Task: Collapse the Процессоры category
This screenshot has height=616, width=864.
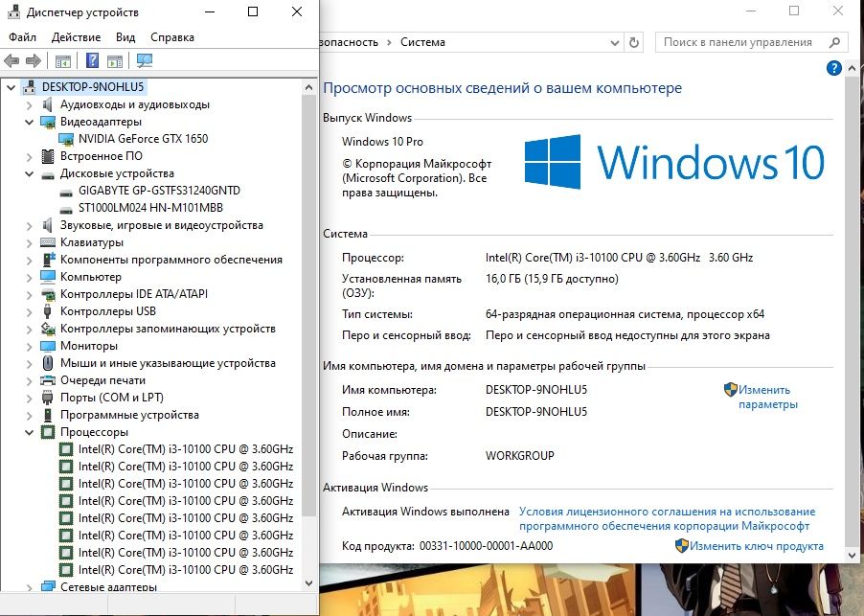Action: pos(29,432)
